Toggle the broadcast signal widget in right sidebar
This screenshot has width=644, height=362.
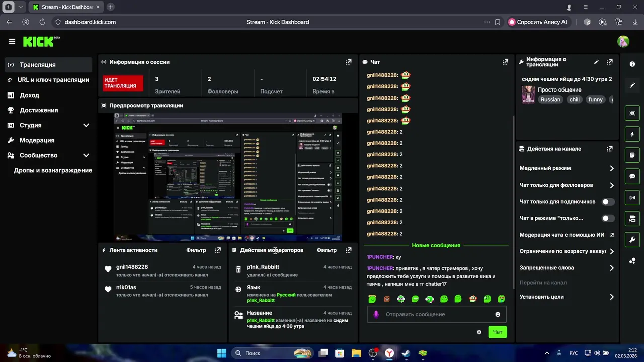pos(632,198)
